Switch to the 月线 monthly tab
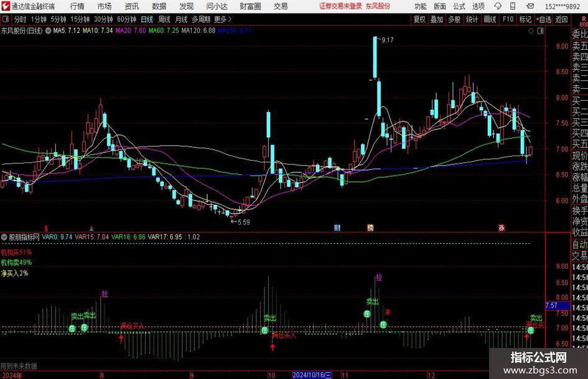588x379 pixels. pyautogui.click(x=181, y=19)
